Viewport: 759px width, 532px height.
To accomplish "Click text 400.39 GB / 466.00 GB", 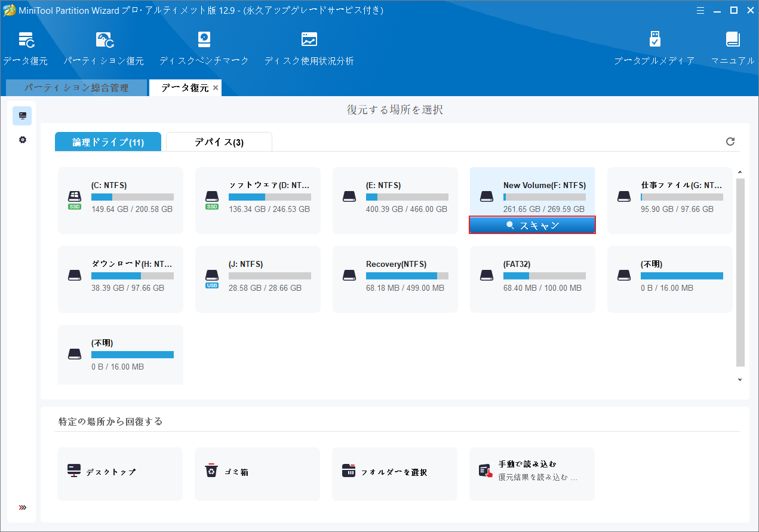I will 407,209.
